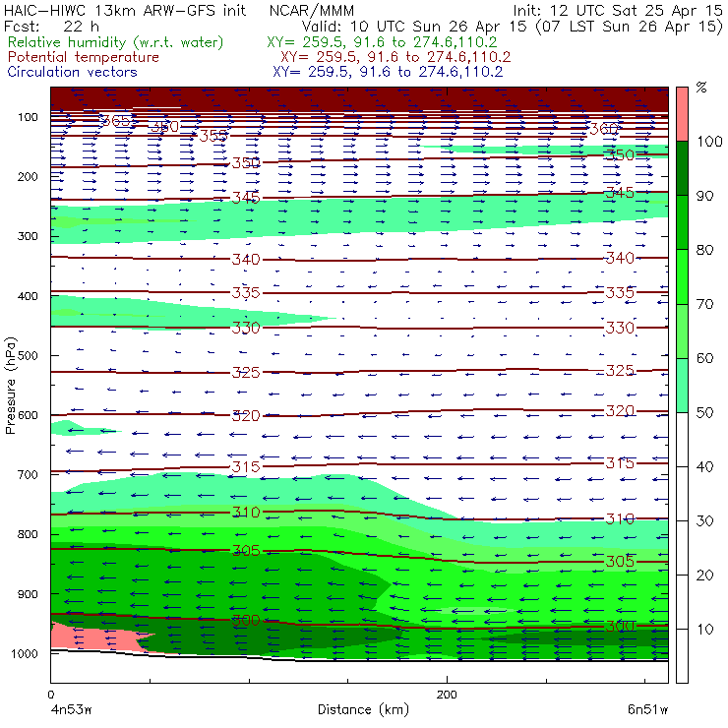Click the '365' potential temperature contour label

point(115,121)
